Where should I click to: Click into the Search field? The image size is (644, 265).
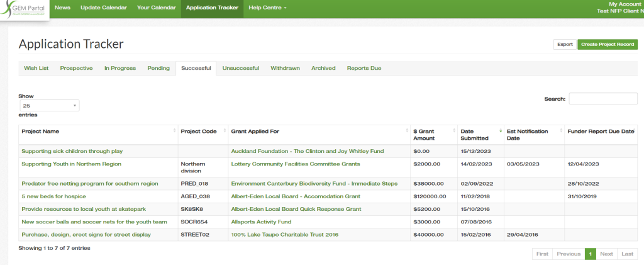[x=602, y=98]
